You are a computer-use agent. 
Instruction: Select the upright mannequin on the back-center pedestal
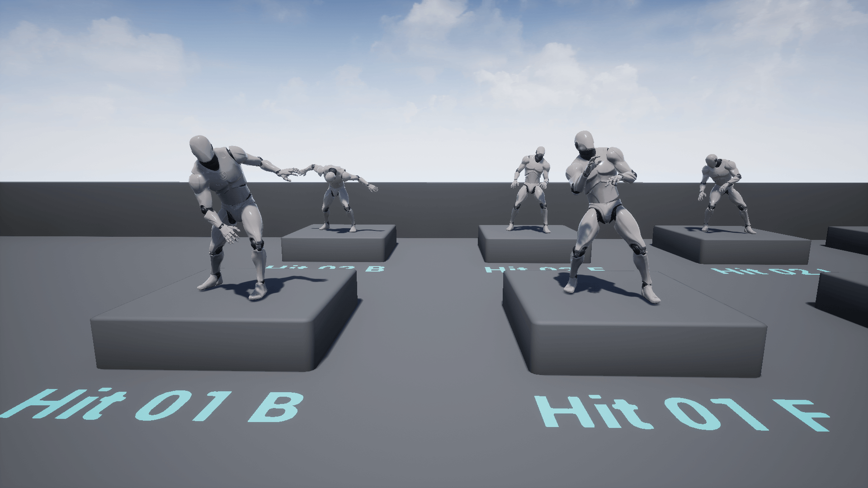(x=532, y=189)
